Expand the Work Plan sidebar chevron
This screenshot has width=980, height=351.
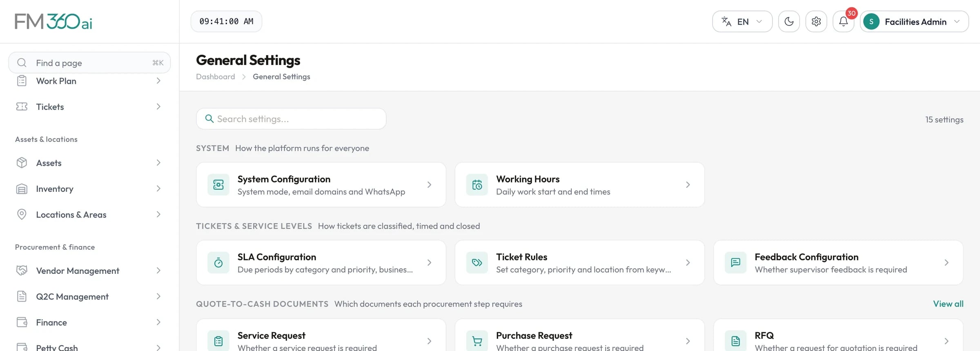[x=158, y=81]
